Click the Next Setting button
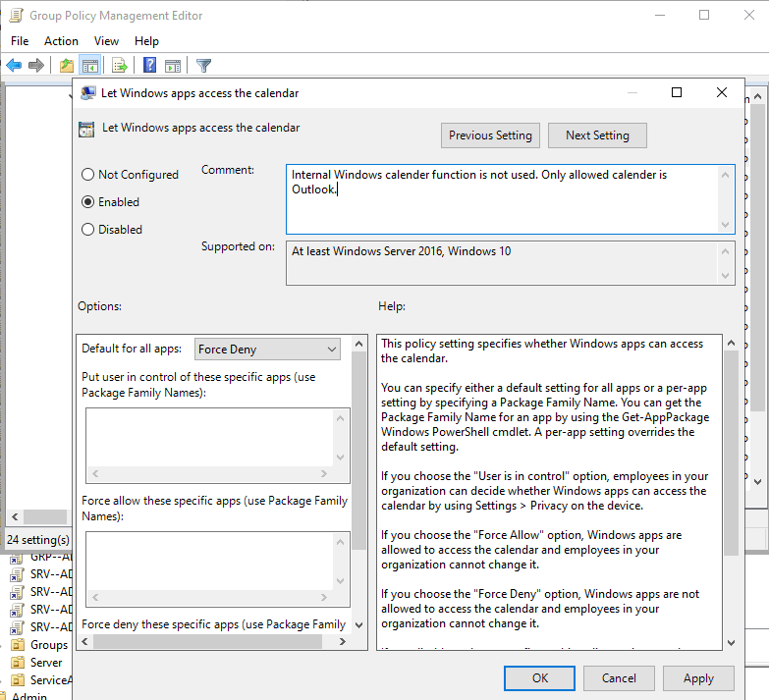769x700 pixels. (x=597, y=135)
